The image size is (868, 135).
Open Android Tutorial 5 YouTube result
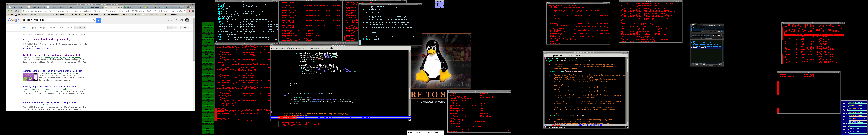[53, 71]
